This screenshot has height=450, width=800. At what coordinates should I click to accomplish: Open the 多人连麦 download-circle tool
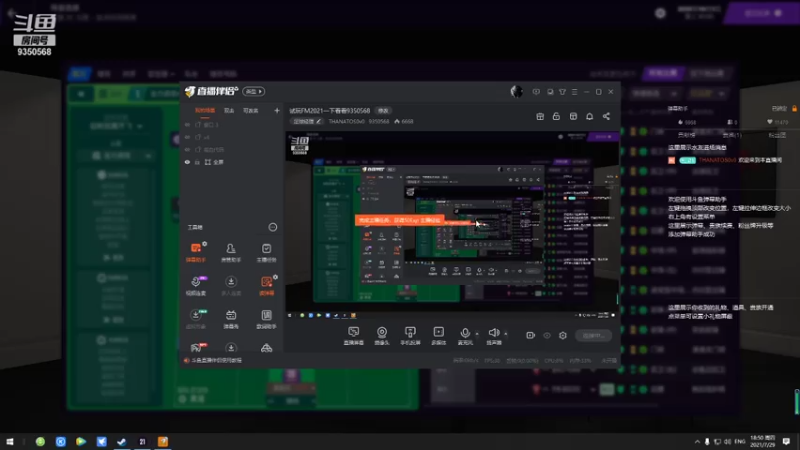pyautogui.click(x=231, y=285)
